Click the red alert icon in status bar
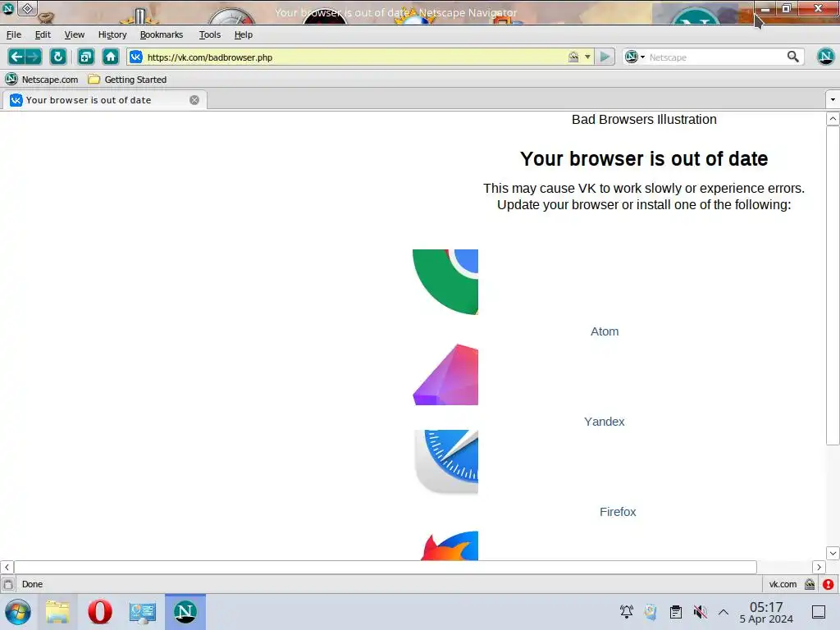 pos(829,584)
